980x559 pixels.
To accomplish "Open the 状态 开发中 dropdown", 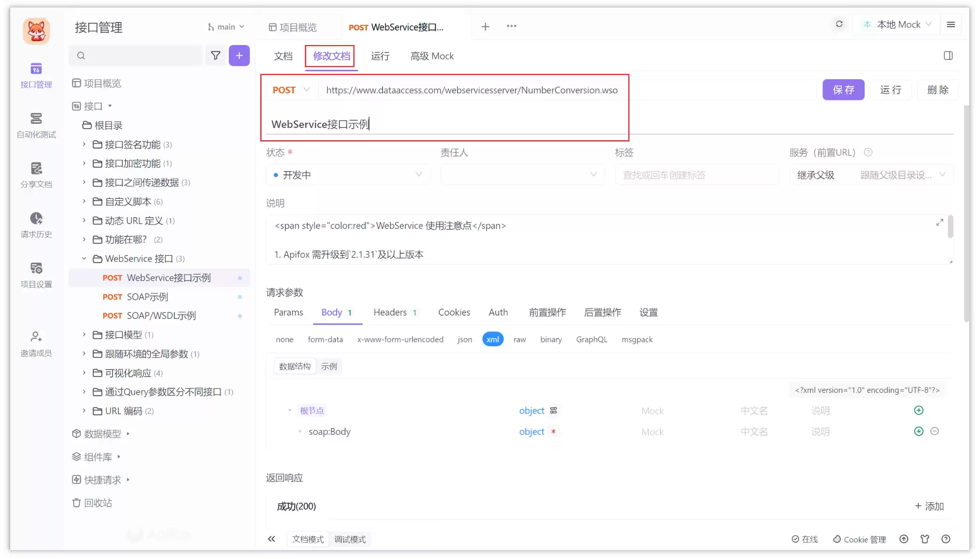I will click(348, 175).
